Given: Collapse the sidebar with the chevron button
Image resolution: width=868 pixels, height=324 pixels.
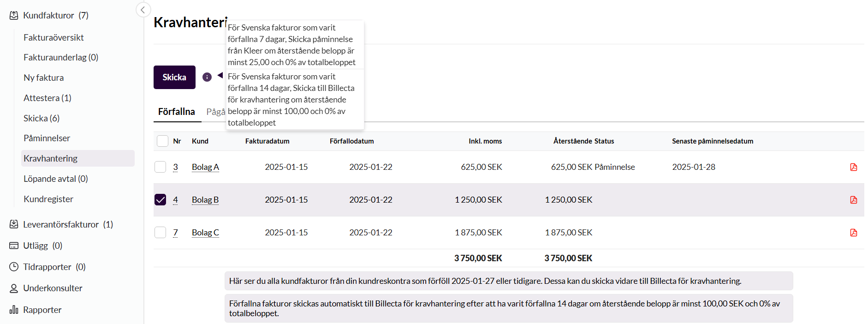Looking at the screenshot, I should tap(143, 10).
